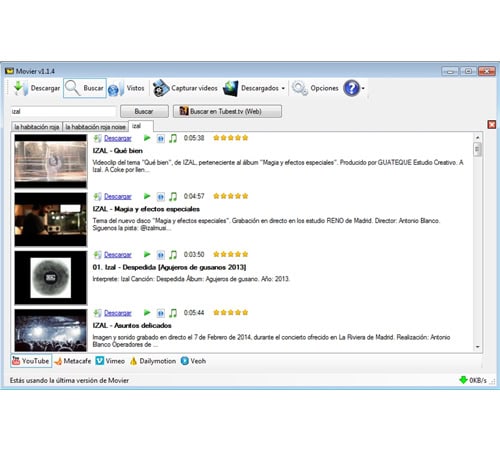
Task: Play the Magia y efectos especiales video
Action: point(147,196)
